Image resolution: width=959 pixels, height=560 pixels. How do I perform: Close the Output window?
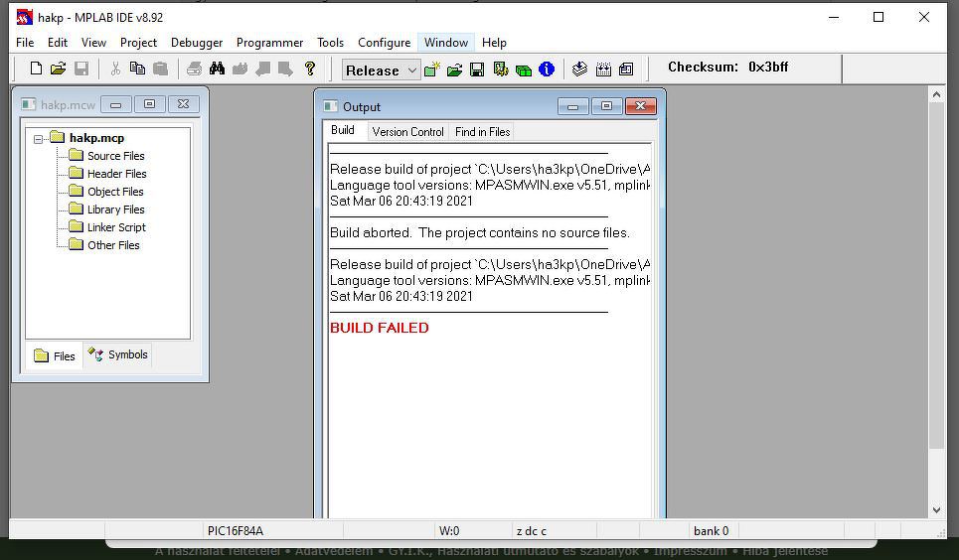pyautogui.click(x=640, y=106)
